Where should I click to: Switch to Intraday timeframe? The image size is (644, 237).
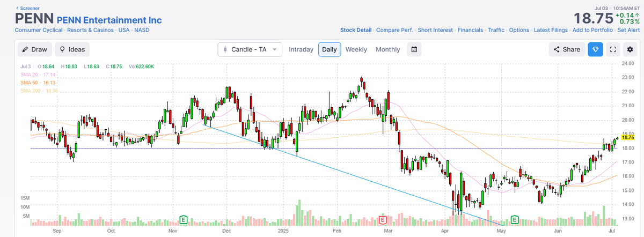point(301,49)
